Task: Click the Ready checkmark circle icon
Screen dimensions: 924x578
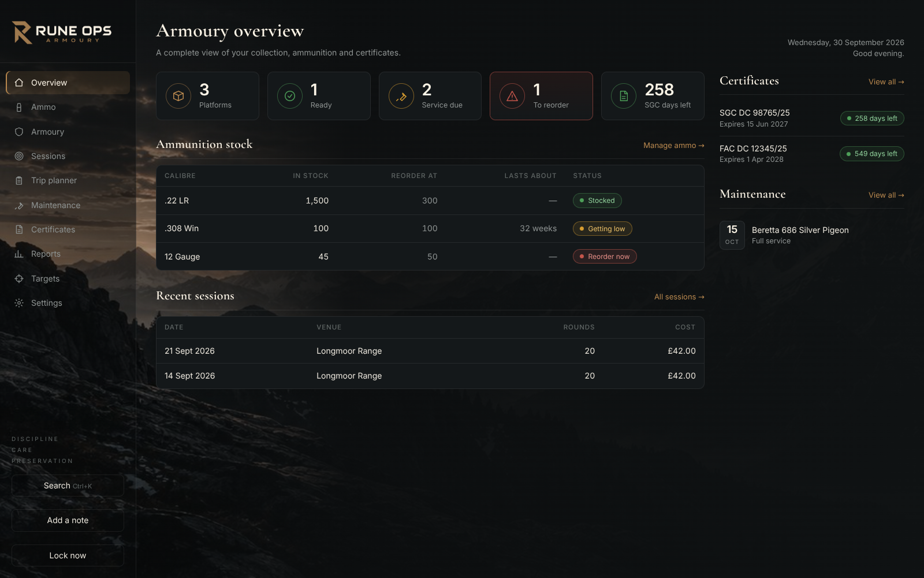Action: click(x=290, y=96)
